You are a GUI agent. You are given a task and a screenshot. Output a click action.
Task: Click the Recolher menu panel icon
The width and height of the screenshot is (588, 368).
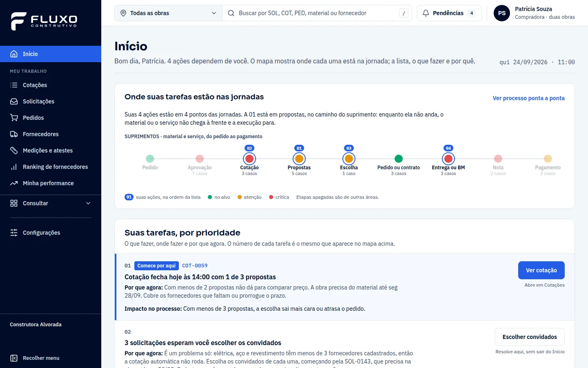14,358
